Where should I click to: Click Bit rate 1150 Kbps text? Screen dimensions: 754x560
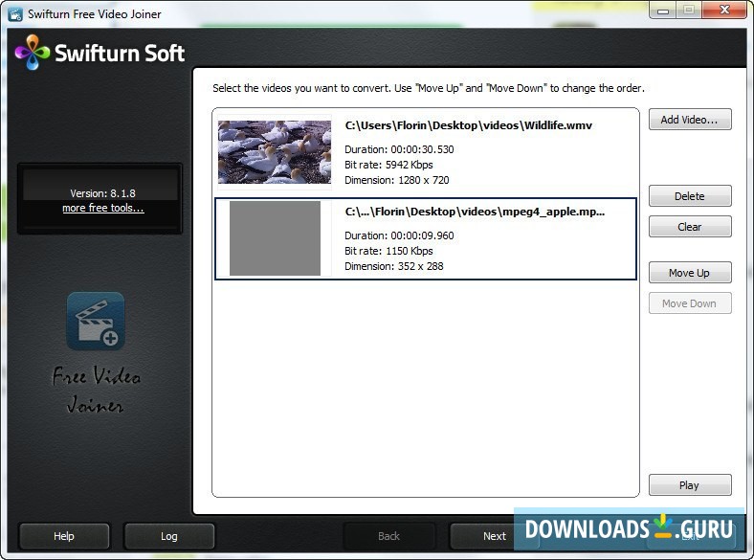pos(388,251)
